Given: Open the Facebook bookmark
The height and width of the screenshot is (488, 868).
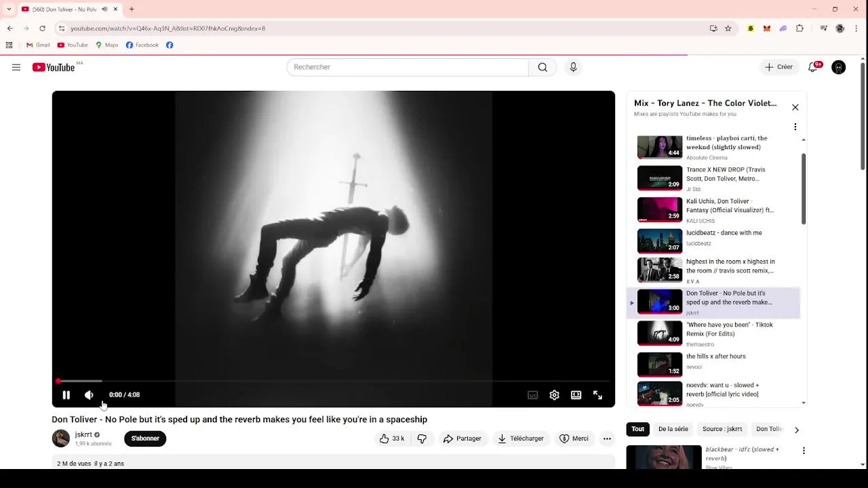Looking at the screenshot, I should (142, 45).
